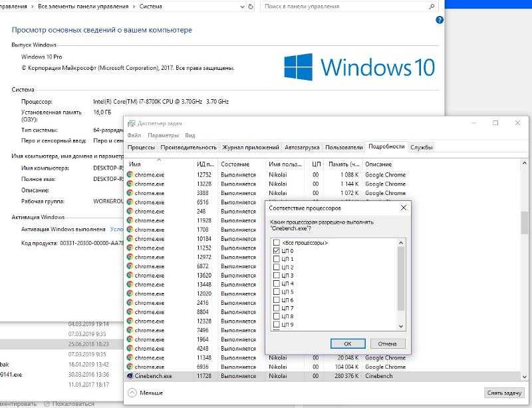Open the Автозагрузка tab

302,147
